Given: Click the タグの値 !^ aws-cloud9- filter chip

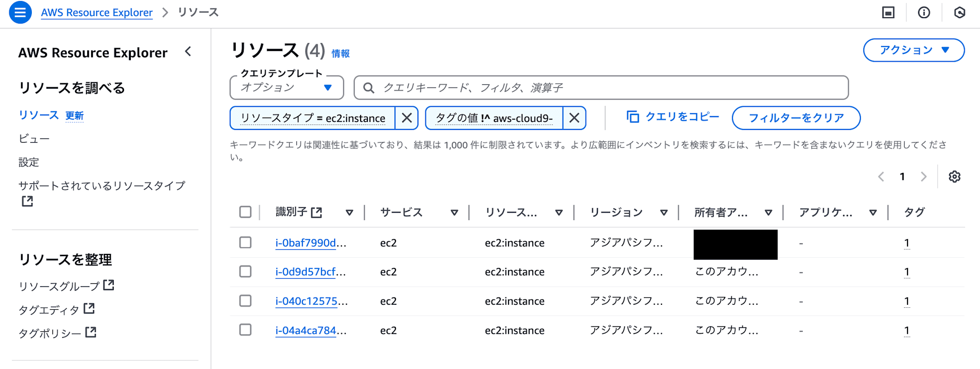Looking at the screenshot, I should coord(494,118).
